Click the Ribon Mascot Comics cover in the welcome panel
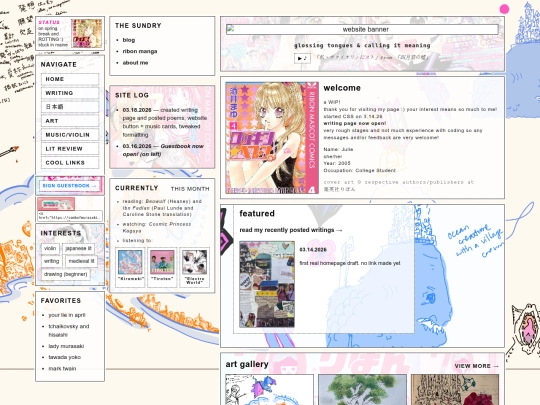 tap(272, 138)
